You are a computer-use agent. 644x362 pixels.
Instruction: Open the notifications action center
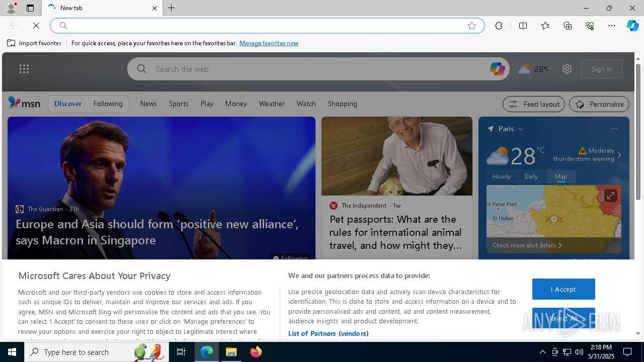[x=628, y=352]
